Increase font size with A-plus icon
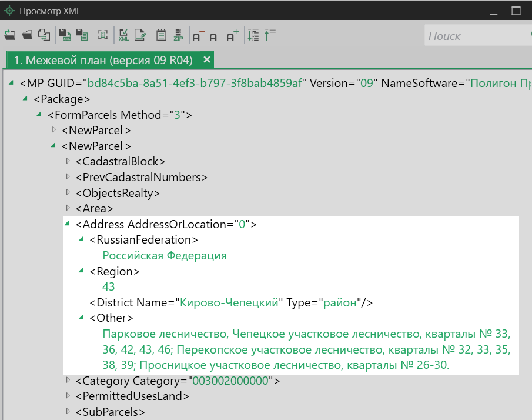532x420 pixels. pos(232,35)
